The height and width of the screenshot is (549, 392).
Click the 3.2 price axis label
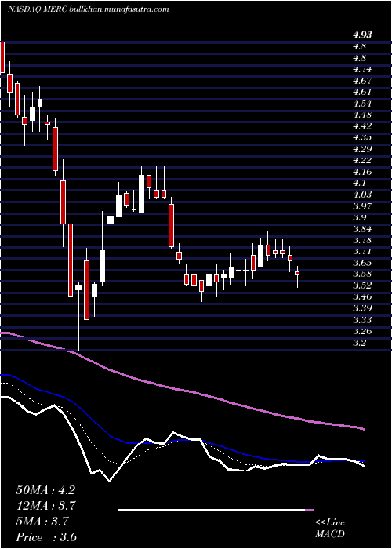pyautogui.click(x=360, y=342)
